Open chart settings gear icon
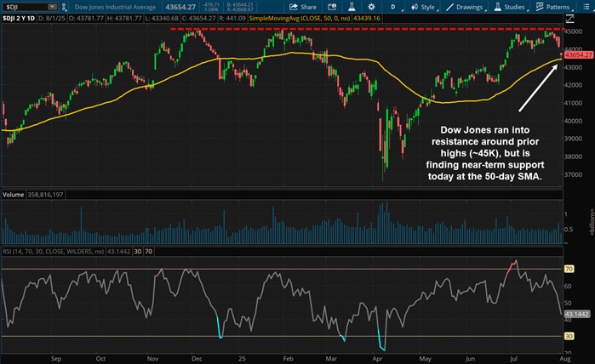595x364 pixels. click(x=371, y=7)
